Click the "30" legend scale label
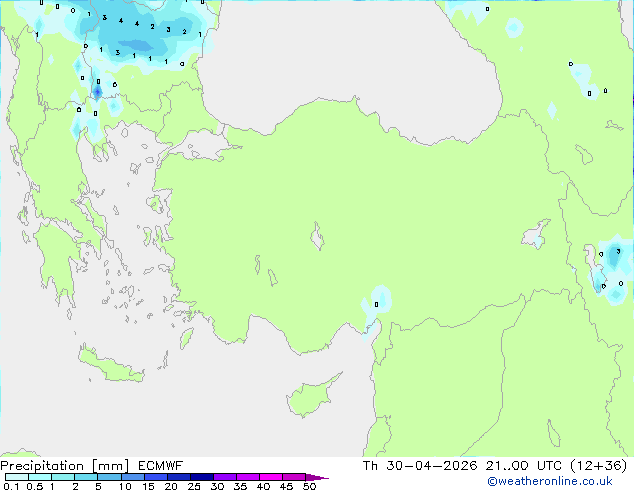This screenshot has width=634, height=490. tap(218, 486)
